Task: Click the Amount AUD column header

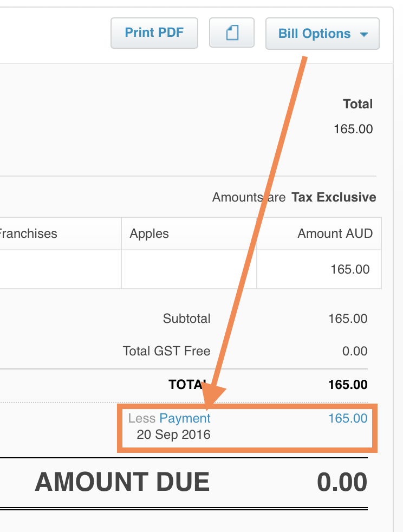Action: 335,233
